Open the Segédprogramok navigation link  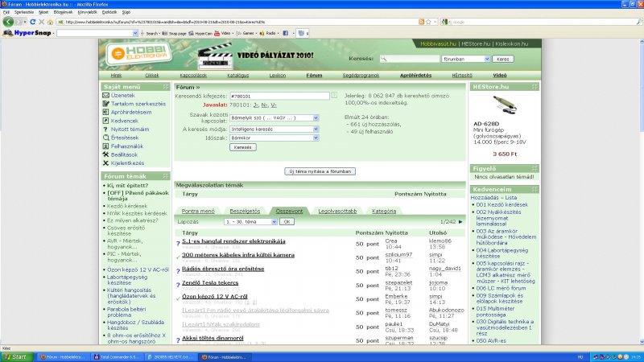point(361,76)
